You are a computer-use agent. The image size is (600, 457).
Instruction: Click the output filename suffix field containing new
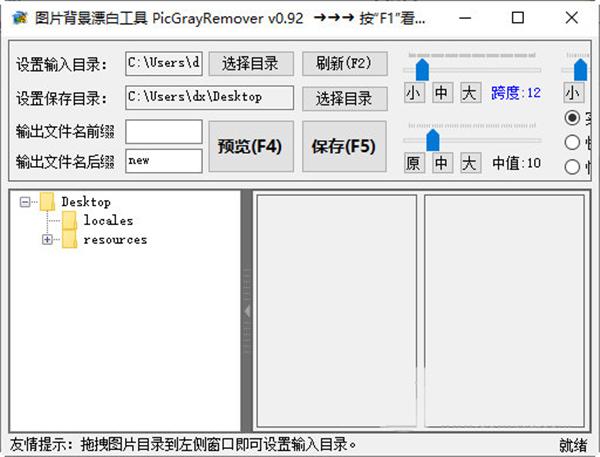click(164, 161)
